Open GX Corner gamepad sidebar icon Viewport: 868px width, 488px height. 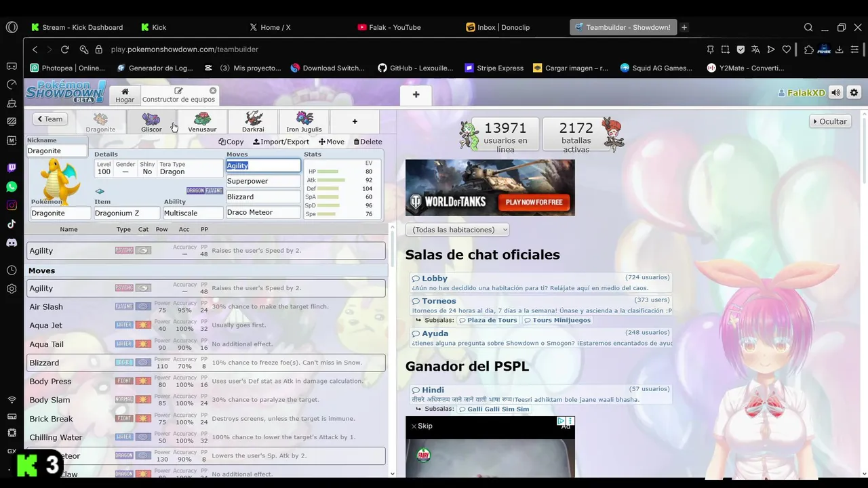click(x=12, y=66)
